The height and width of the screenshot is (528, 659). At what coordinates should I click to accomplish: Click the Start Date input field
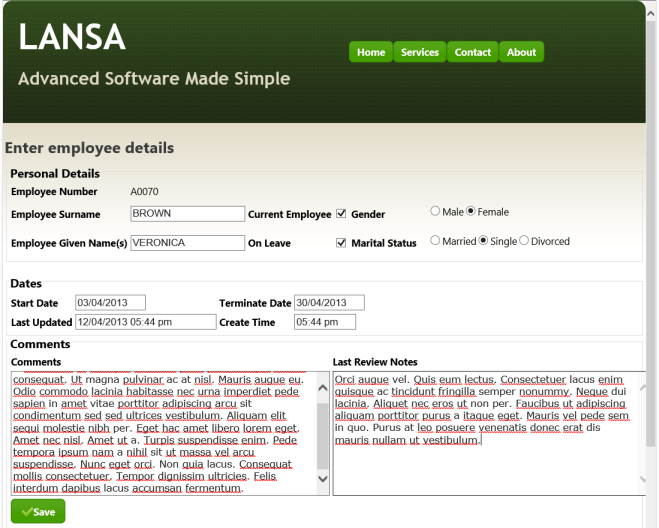[x=110, y=302]
